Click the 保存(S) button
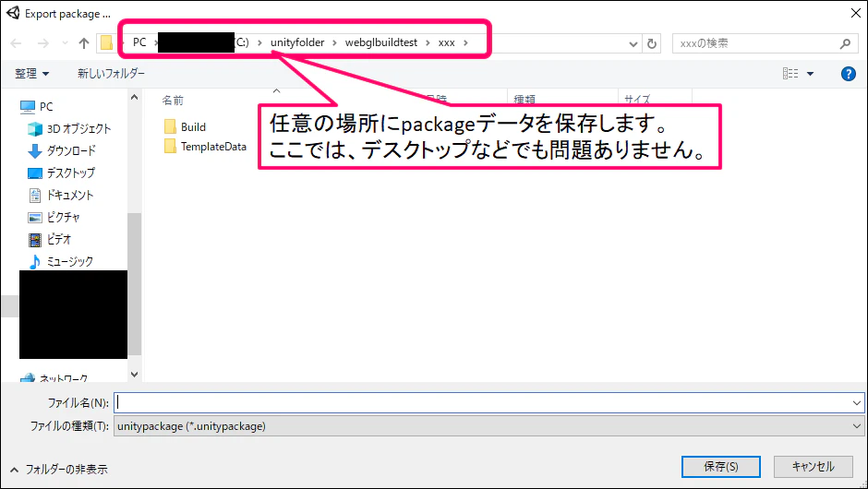This screenshot has height=489, width=868. point(721,466)
